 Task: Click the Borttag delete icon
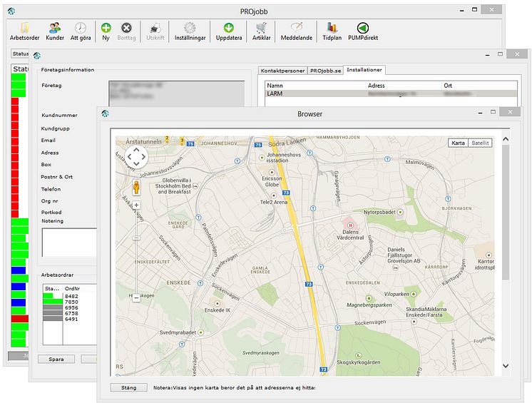tap(126, 31)
